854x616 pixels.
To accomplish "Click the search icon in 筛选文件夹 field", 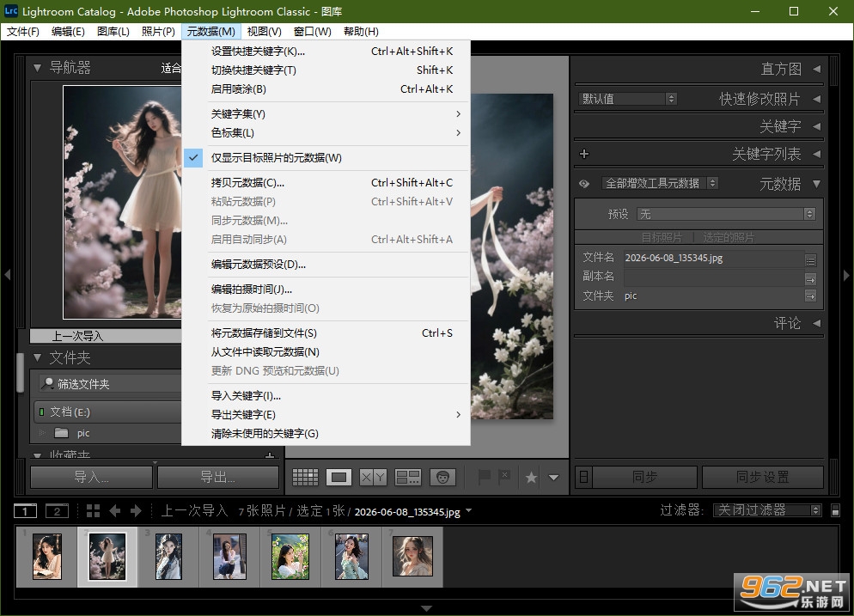I will [x=48, y=383].
